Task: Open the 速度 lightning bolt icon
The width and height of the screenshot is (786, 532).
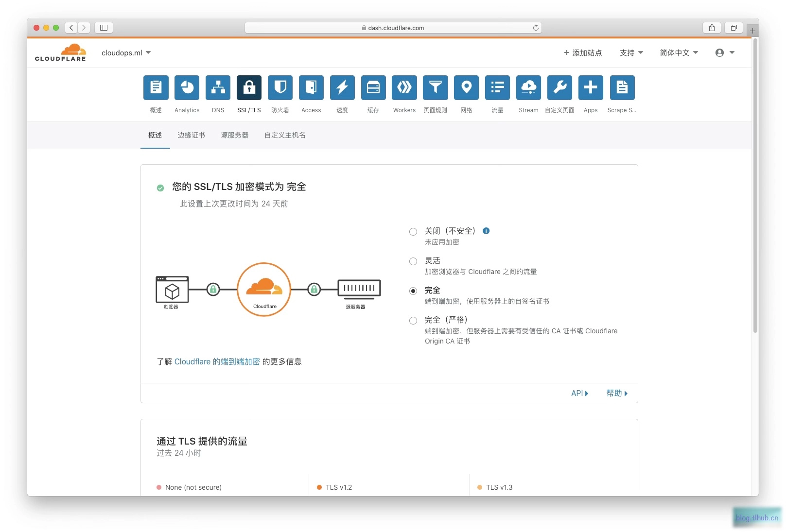Action: point(342,87)
